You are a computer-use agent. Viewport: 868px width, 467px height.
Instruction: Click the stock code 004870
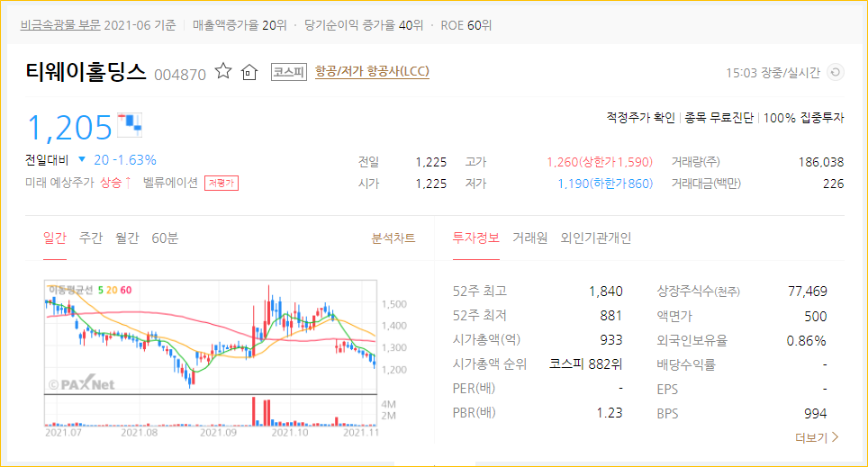180,74
